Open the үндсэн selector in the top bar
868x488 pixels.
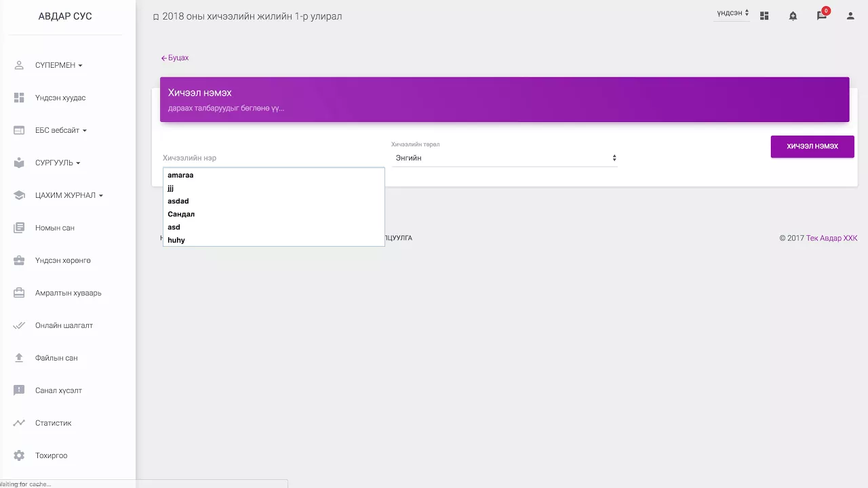pos(732,13)
